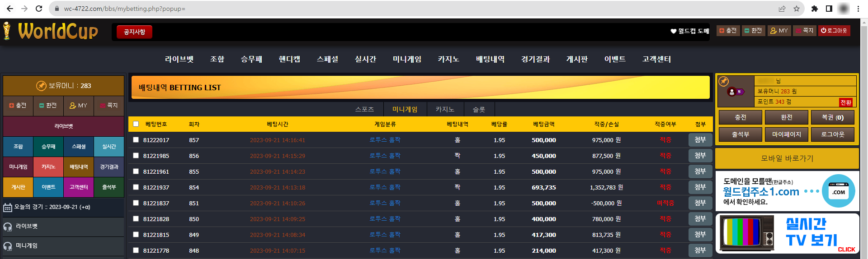The image size is (868, 259).
Task: Click the headset icon beside 라이브벳 in sidebar
Action: pyautogui.click(x=8, y=227)
